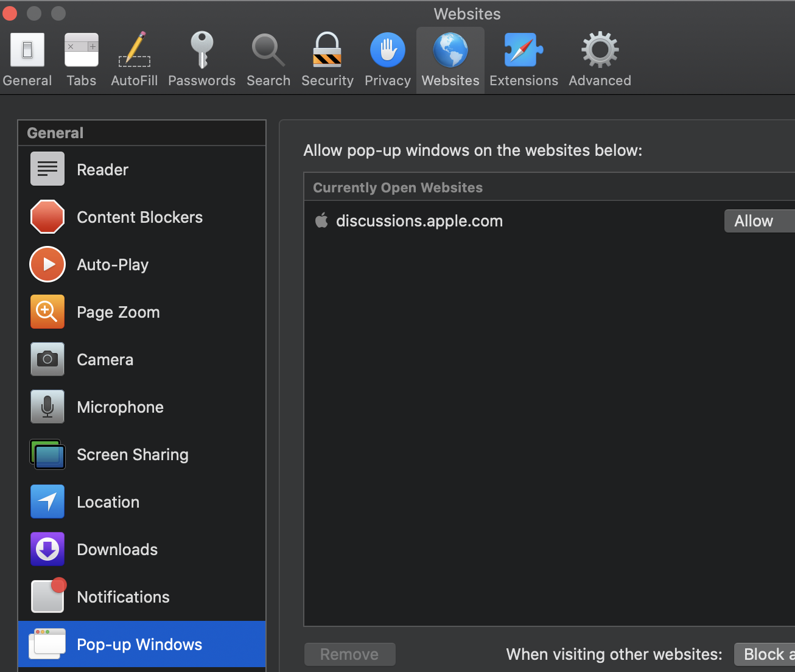Switch to the Extensions tab label
795x672 pixels.
pyautogui.click(x=524, y=80)
